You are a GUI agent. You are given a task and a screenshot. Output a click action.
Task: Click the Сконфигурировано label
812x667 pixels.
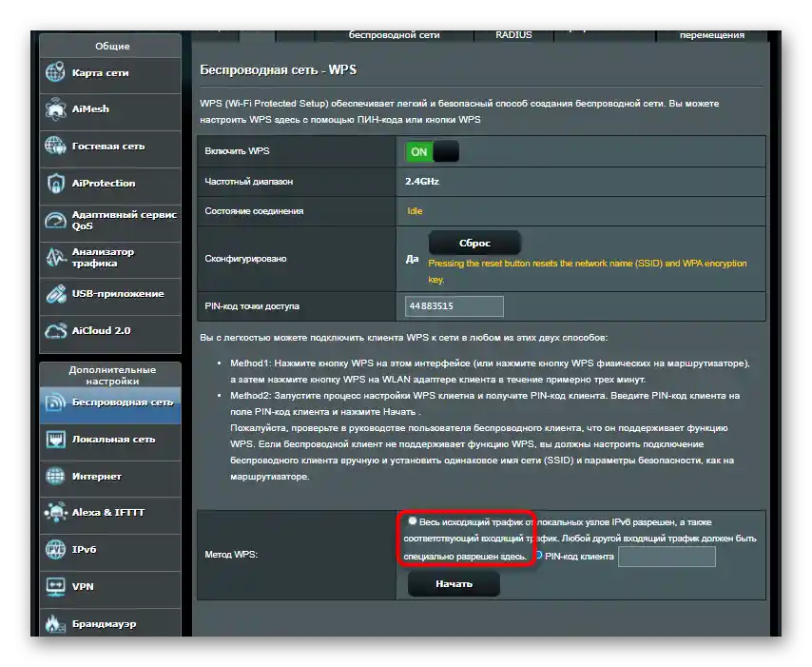click(x=245, y=259)
